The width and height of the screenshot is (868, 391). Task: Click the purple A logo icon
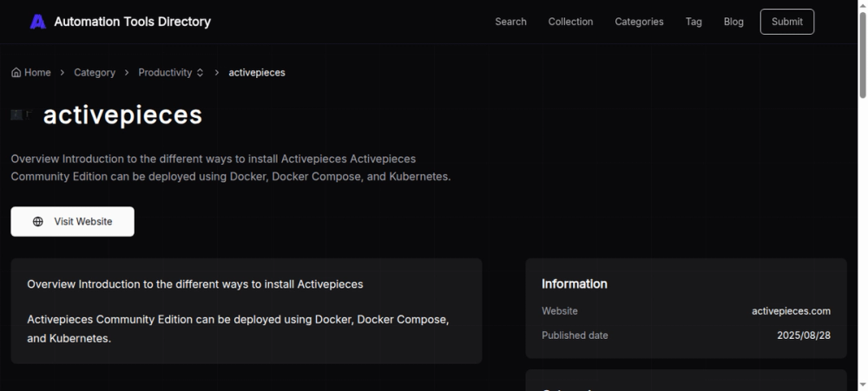[37, 22]
